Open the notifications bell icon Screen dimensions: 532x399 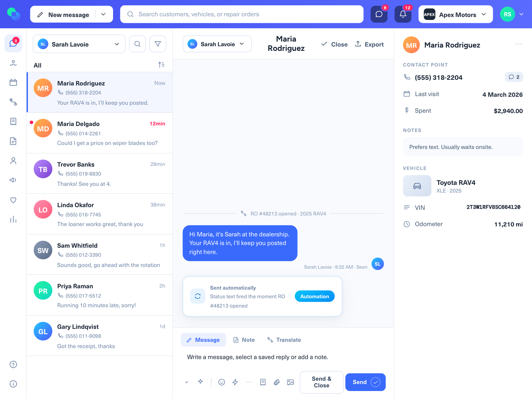tap(403, 14)
